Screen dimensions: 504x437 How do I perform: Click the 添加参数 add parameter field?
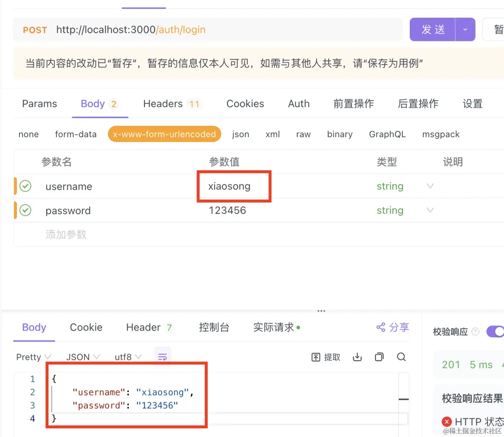[x=66, y=234]
